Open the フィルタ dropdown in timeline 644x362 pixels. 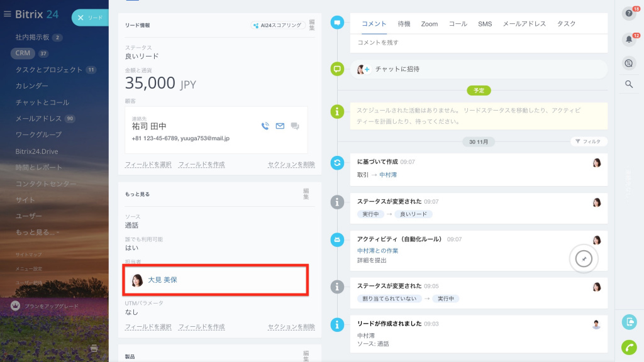point(589,141)
